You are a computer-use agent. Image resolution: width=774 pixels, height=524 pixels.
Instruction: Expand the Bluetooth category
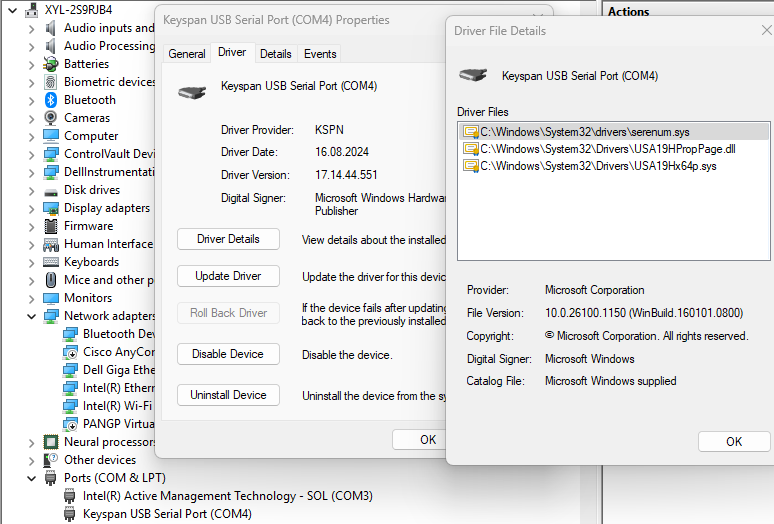[32, 101]
